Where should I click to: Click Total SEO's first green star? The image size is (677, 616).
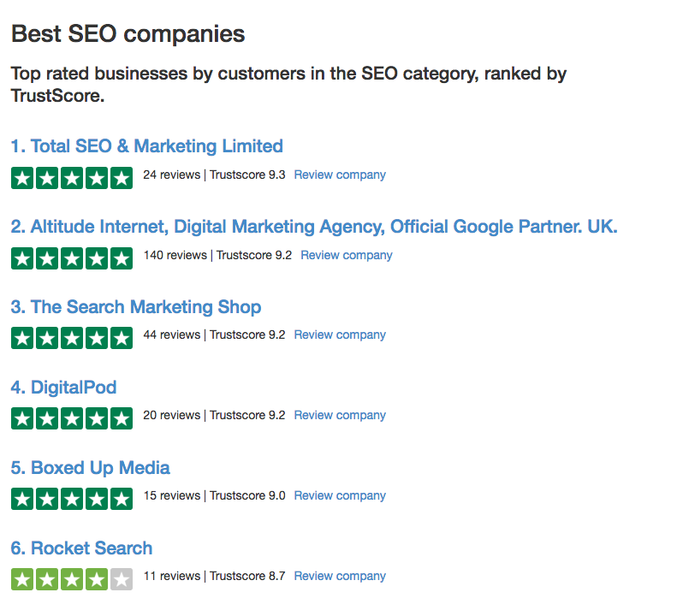pos(22,178)
